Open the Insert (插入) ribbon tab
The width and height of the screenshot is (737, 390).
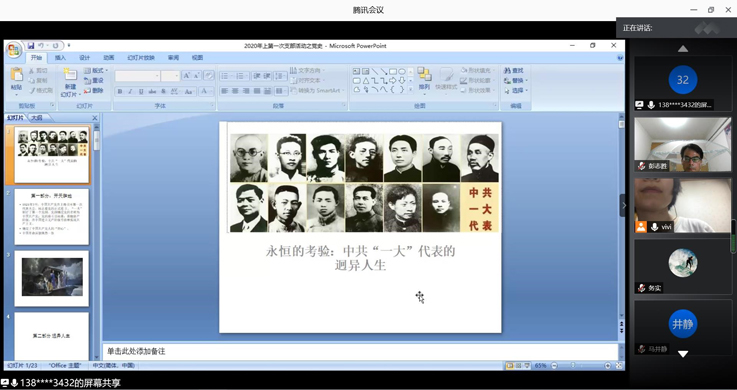(60, 58)
